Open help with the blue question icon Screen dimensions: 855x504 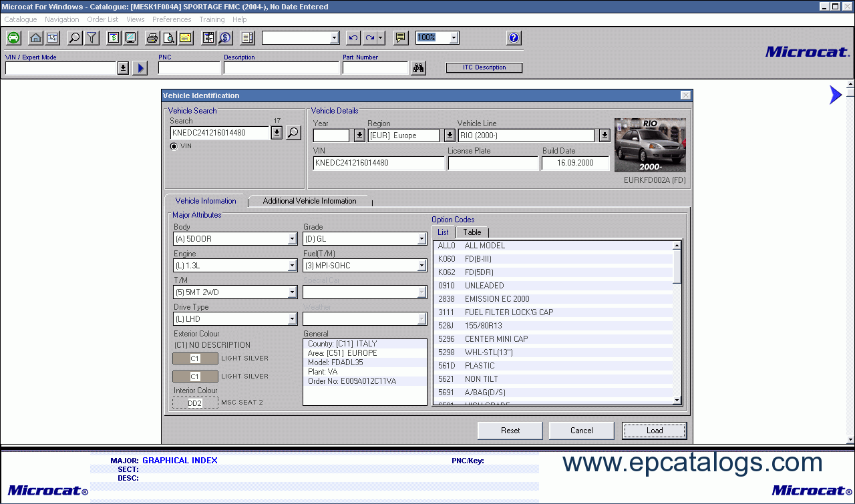point(514,38)
